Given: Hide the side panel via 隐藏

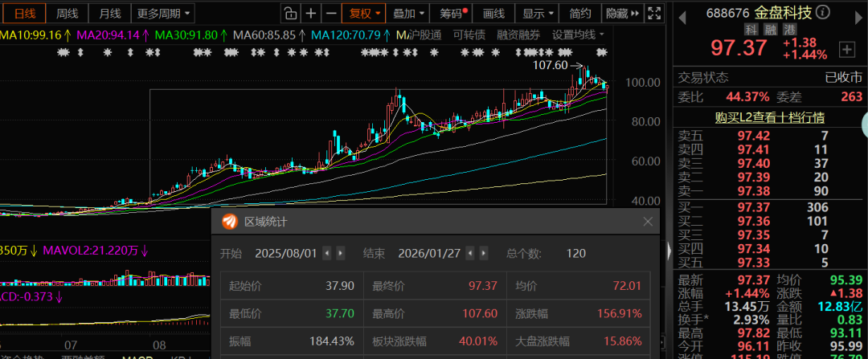Looking at the screenshot, I should tap(622, 13).
